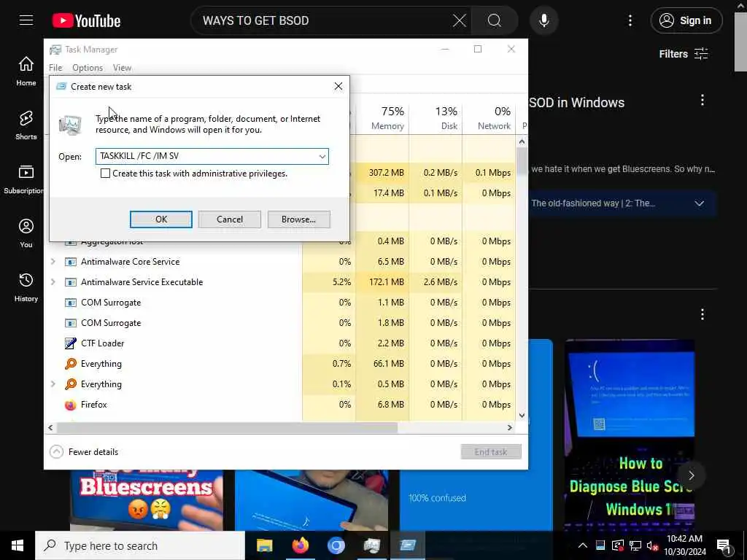Screen dimensions: 747x560
Task: Click Cancel in Create new task dialog
Action: pos(230,219)
